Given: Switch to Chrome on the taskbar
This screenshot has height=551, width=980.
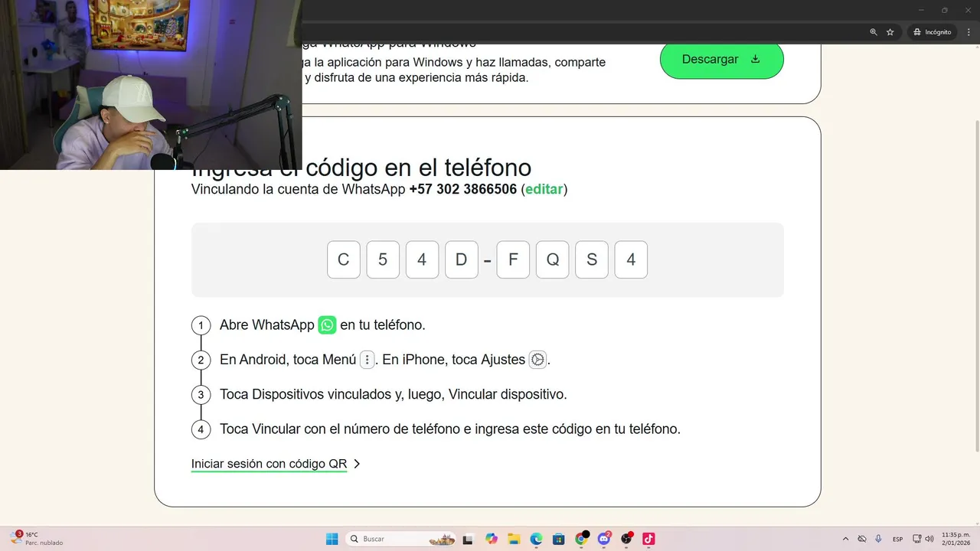Looking at the screenshot, I should [581, 539].
